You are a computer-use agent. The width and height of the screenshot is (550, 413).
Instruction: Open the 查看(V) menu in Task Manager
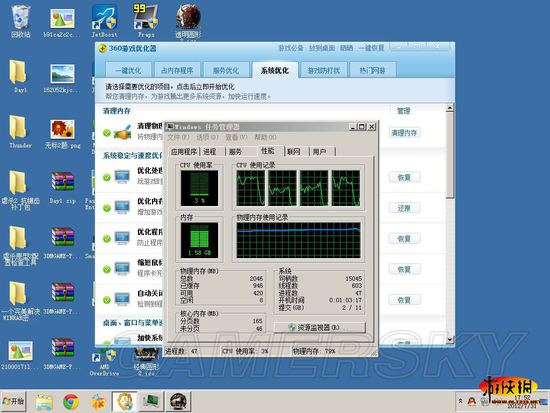coord(236,137)
